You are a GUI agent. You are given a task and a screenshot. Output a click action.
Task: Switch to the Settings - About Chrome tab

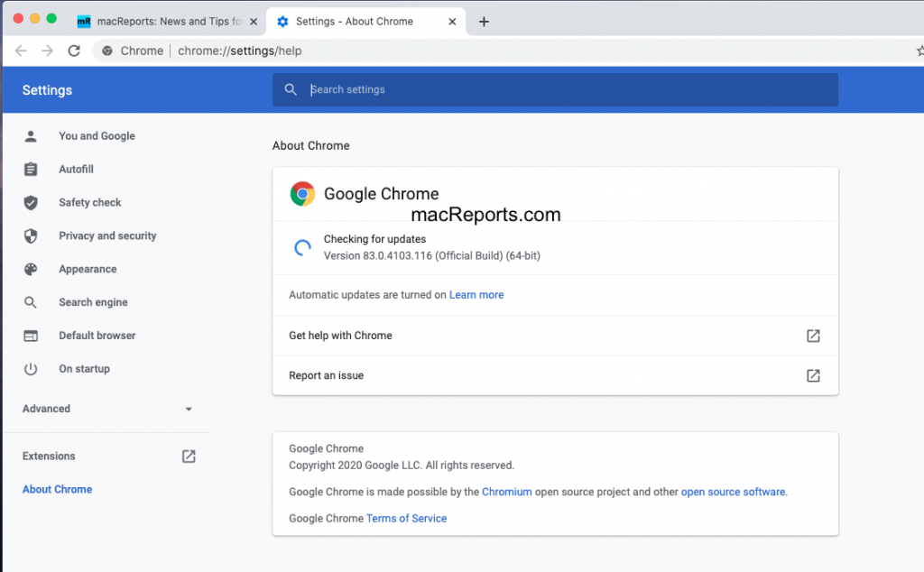[366, 22]
